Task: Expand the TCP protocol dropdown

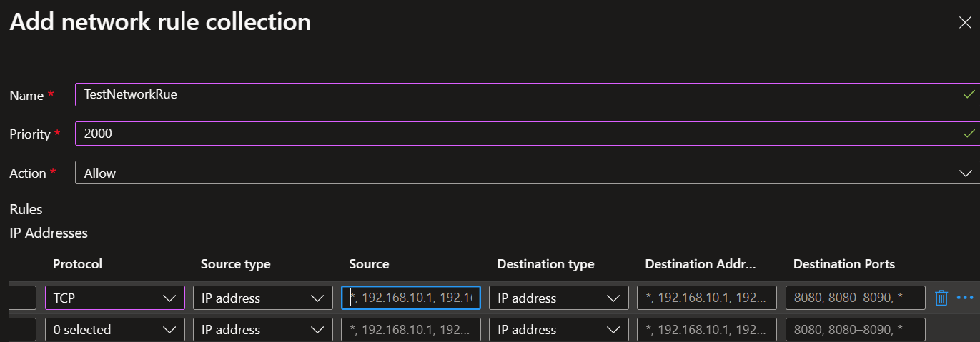Action: pyautogui.click(x=115, y=298)
